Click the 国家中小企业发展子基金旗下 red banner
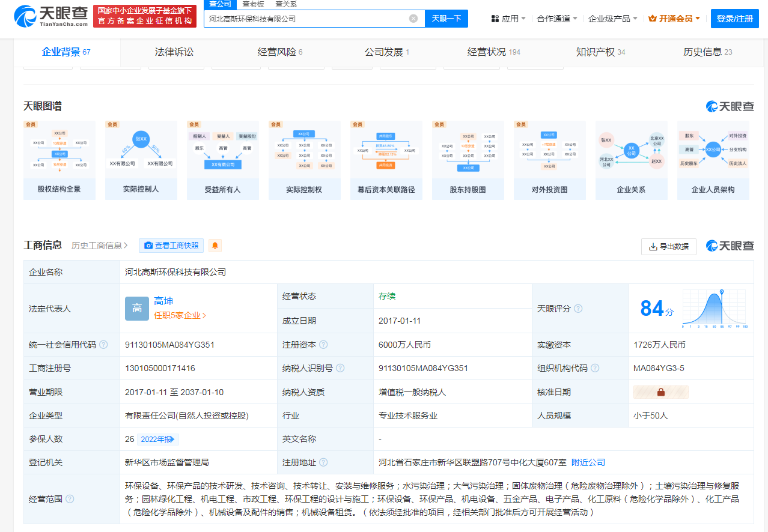The width and height of the screenshot is (768, 532). (x=145, y=16)
